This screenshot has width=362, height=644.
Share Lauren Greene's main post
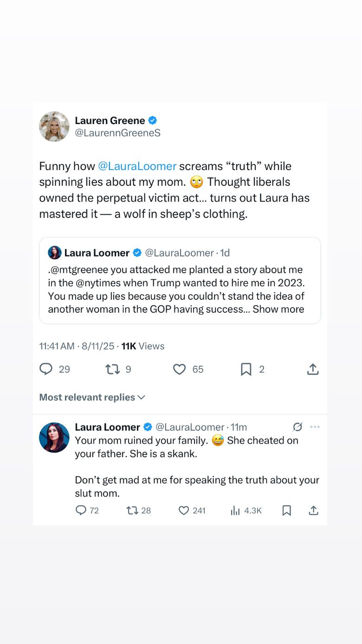click(313, 369)
